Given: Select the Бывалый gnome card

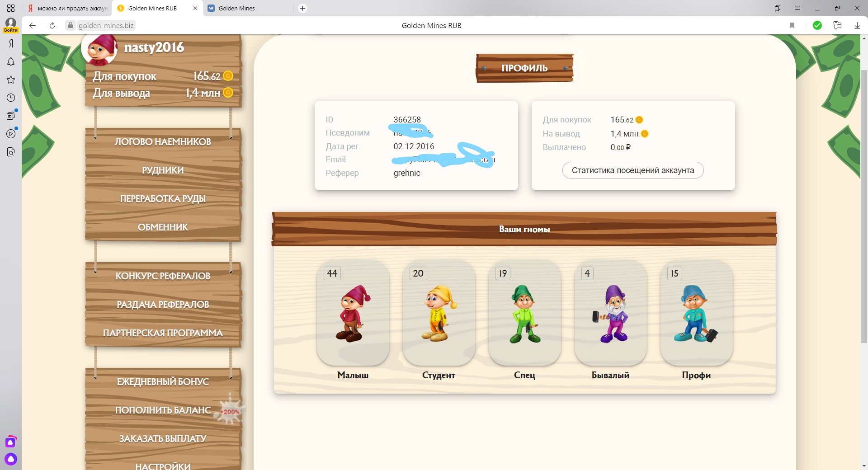Looking at the screenshot, I should [x=611, y=313].
